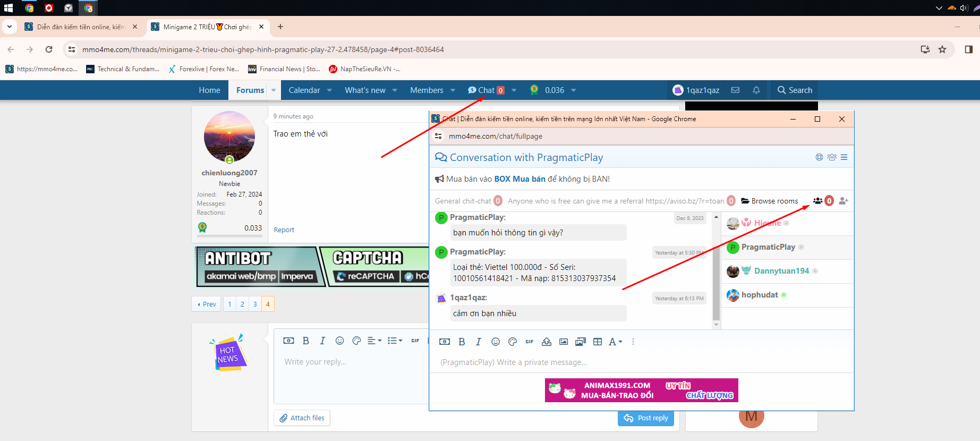Open What's new menu item
This screenshot has width=980, height=441.
click(x=365, y=90)
